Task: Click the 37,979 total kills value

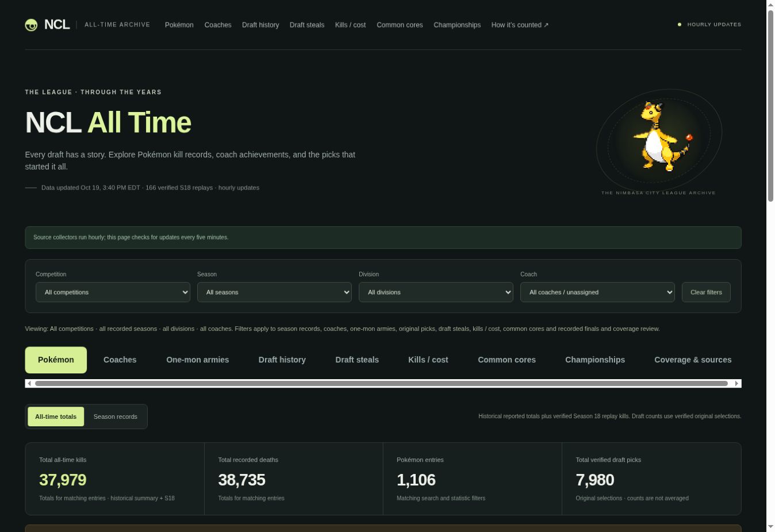Action: pyautogui.click(x=63, y=480)
